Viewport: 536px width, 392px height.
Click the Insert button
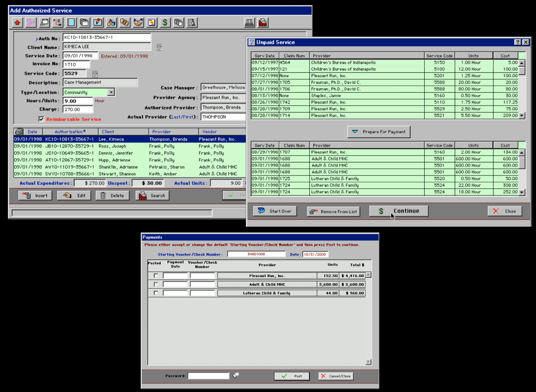35,196
